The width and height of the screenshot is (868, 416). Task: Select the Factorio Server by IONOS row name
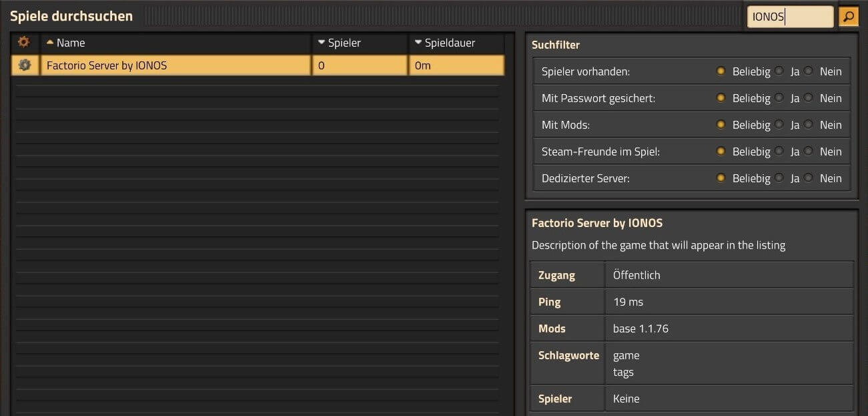tap(176, 65)
